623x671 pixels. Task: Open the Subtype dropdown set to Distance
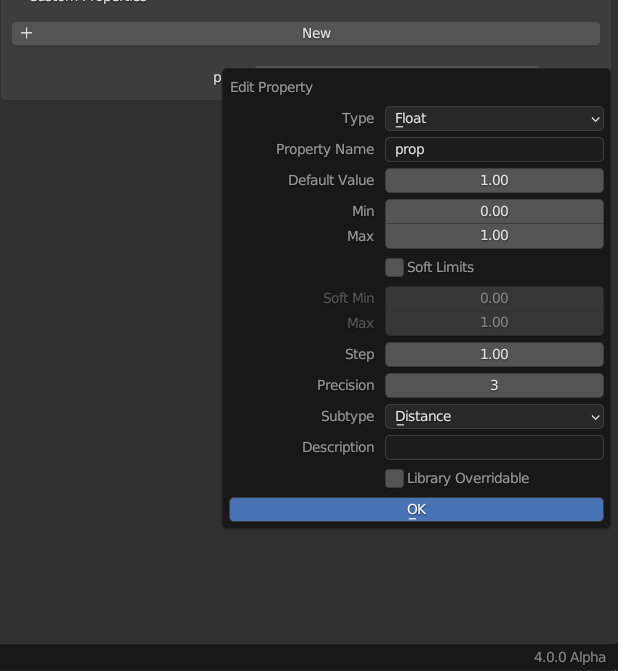click(494, 416)
